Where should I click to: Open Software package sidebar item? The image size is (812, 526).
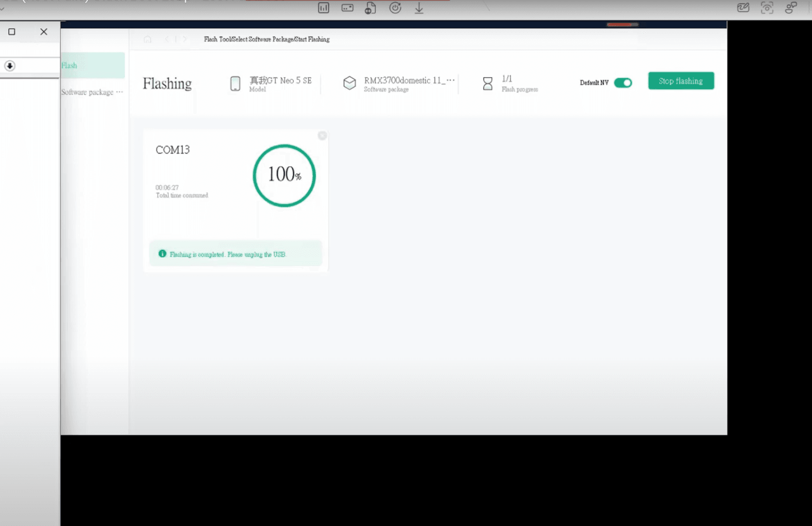[x=92, y=92]
